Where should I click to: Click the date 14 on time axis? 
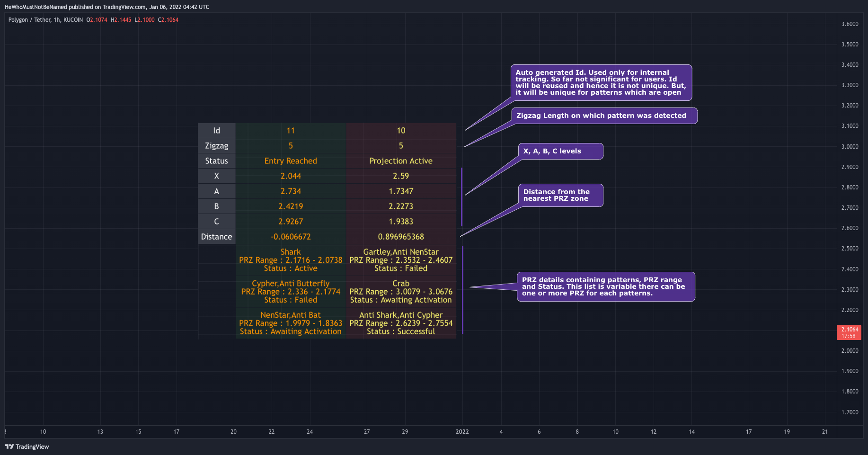click(x=692, y=432)
